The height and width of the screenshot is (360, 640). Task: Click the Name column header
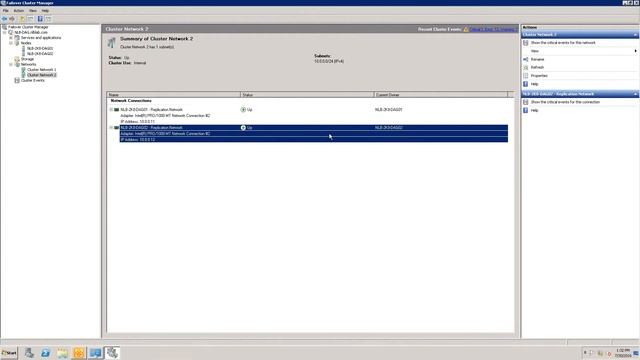pos(174,95)
